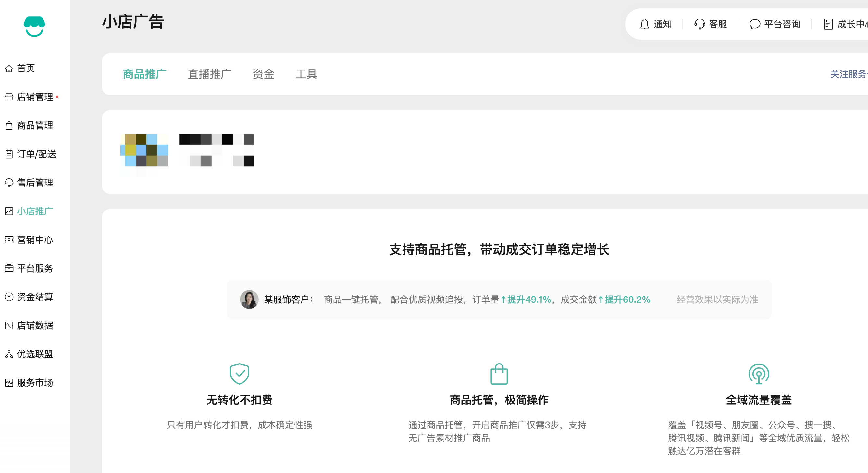Click the notification bell icon
868x473 pixels.
(x=644, y=24)
